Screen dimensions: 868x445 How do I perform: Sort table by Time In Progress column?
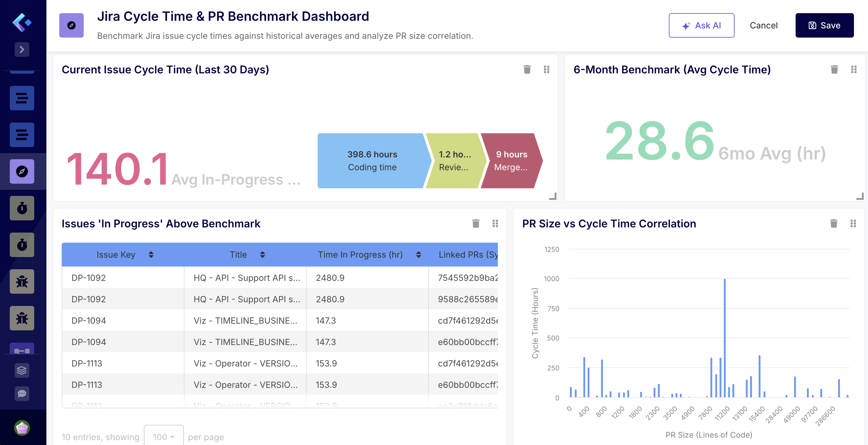(x=419, y=255)
